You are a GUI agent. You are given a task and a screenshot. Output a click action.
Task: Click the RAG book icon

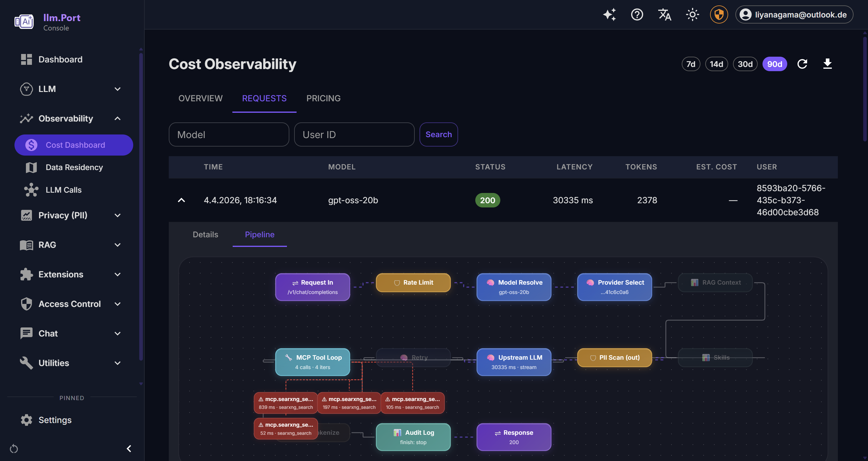point(26,245)
